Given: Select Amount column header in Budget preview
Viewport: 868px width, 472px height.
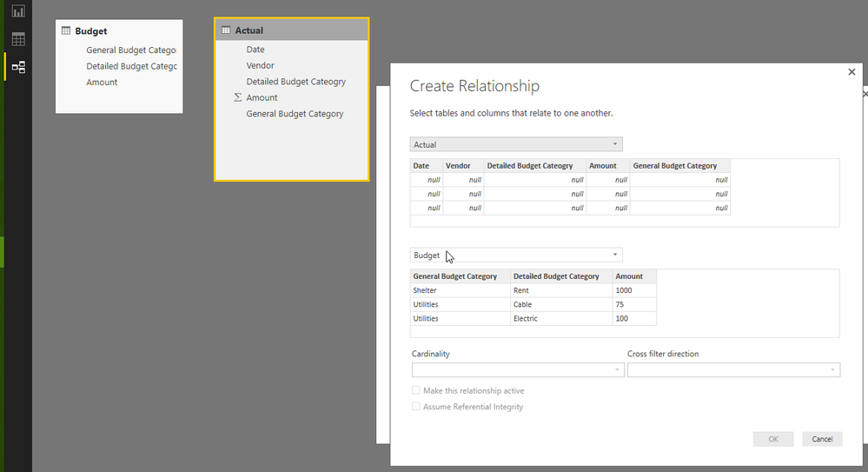Looking at the screenshot, I should pos(635,276).
